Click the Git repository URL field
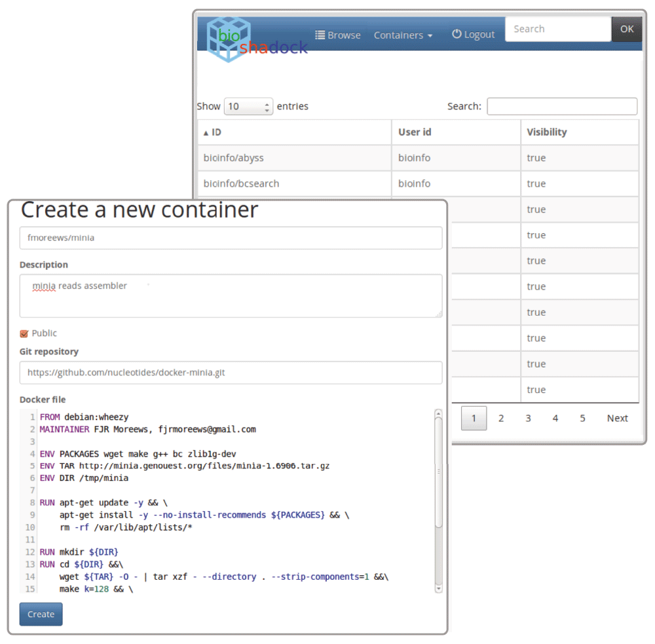 (231, 373)
